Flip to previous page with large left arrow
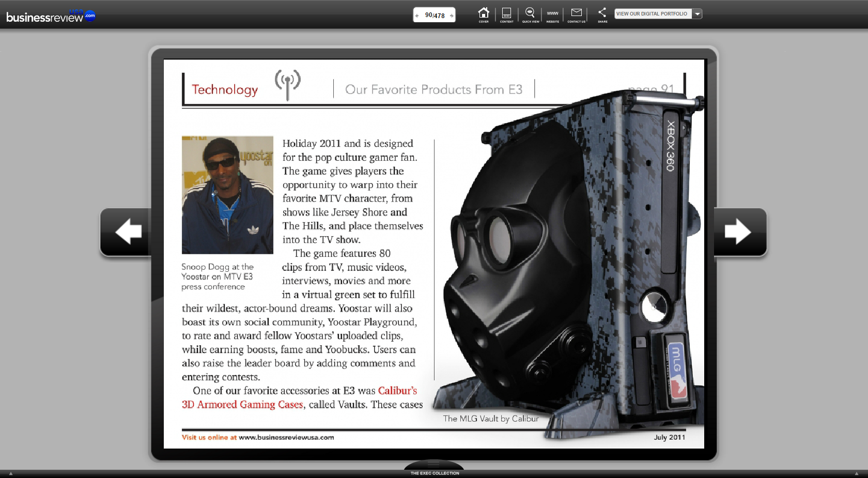This screenshot has height=478, width=868. coord(127,232)
